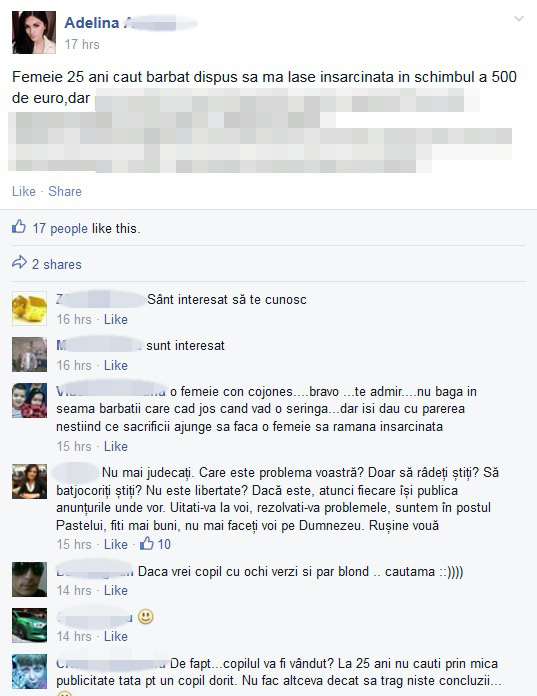The image size is (537, 696).
Task: Click the thumbs-up icon showing 10 likes
Action: [147, 543]
